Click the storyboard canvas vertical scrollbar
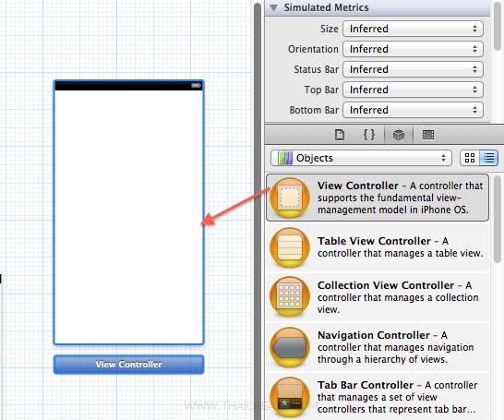The image size is (504, 420). (258, 210)
